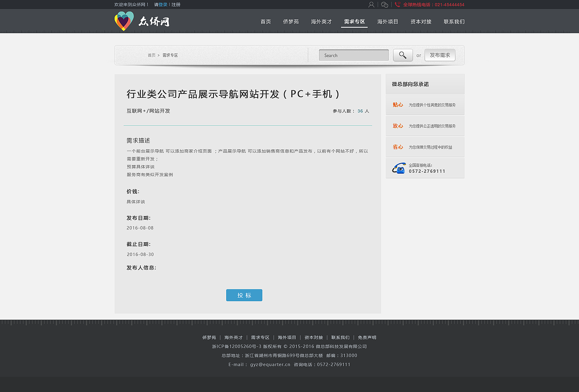The width and height of the screenshot is (579, 392).
Task: Click the 需求专区 breadcrumb item
Action: 170,55
